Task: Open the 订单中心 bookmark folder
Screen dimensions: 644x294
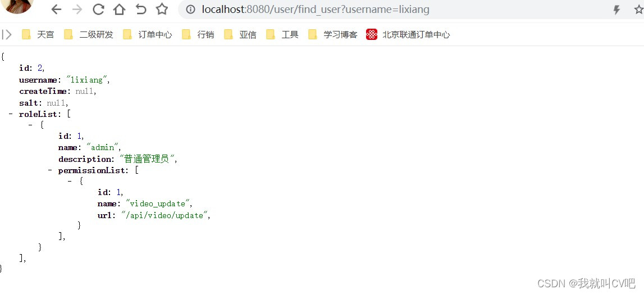Action: pyautogui.click(x=148, y=34)
